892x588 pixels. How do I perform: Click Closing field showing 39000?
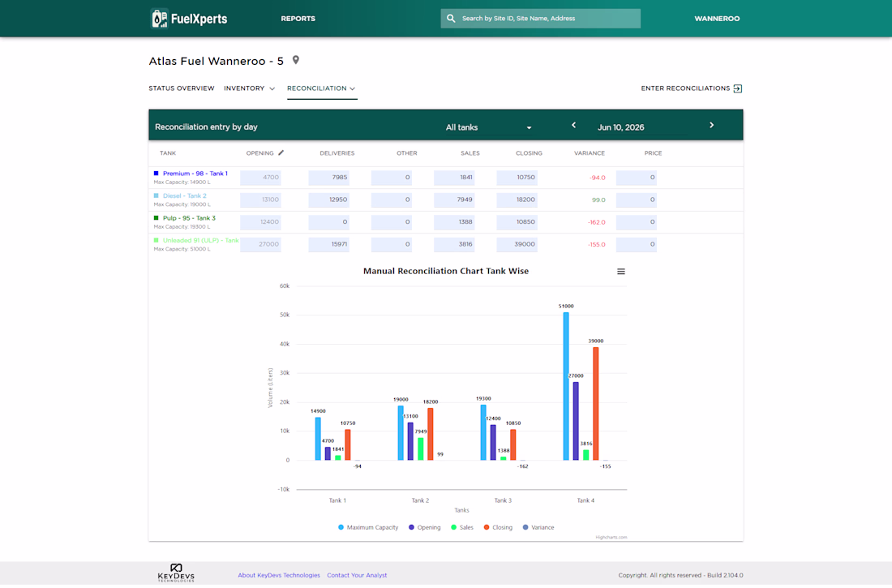(x=517, y=244)
